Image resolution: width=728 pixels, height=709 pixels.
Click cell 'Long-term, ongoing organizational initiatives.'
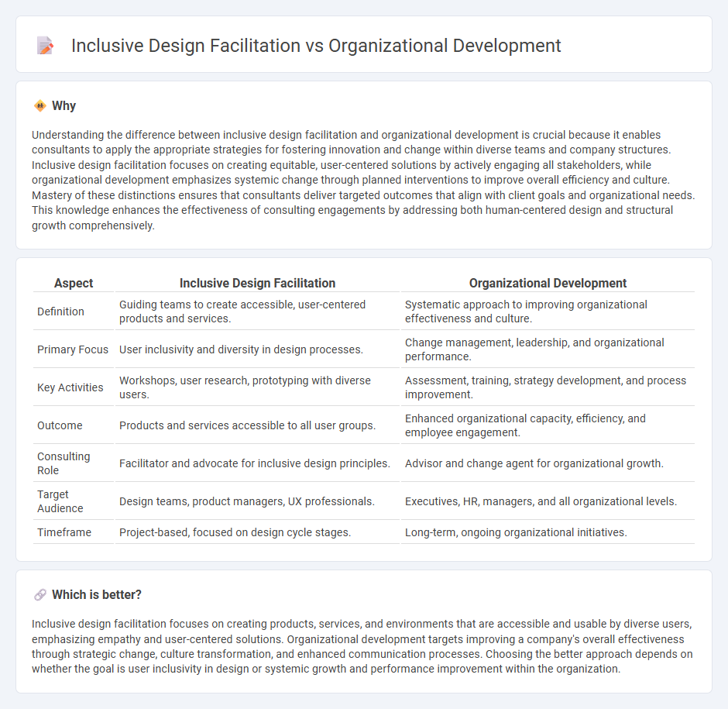point(548,532)
